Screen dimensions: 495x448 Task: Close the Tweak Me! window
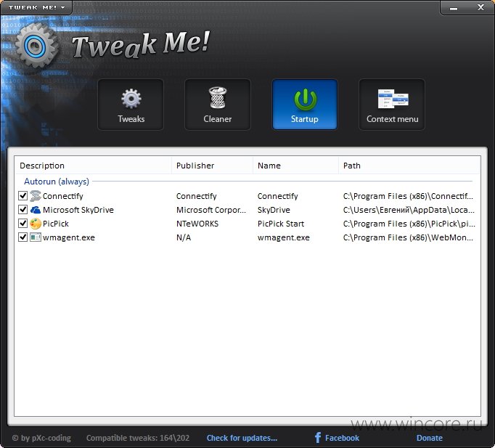pos(480,7)
